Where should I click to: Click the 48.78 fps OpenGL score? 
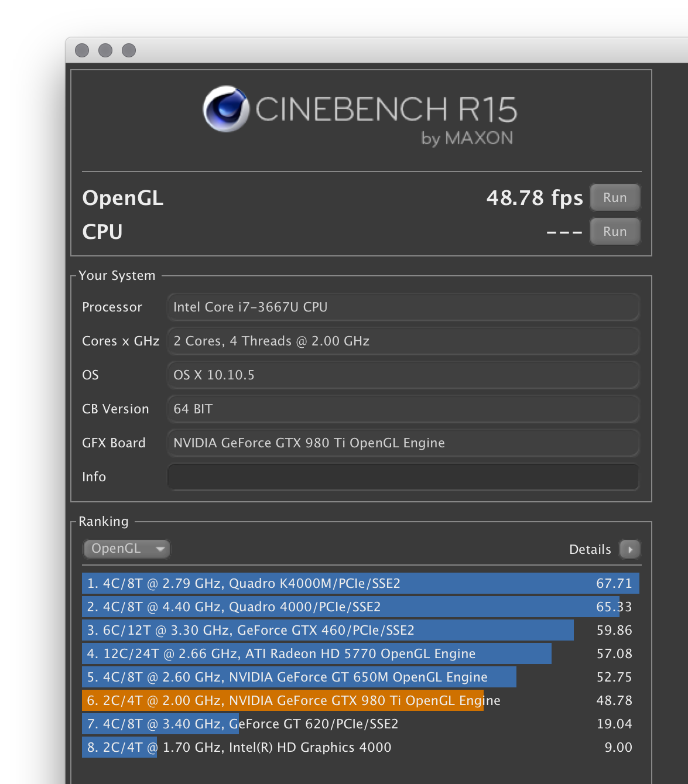(535, 198)
